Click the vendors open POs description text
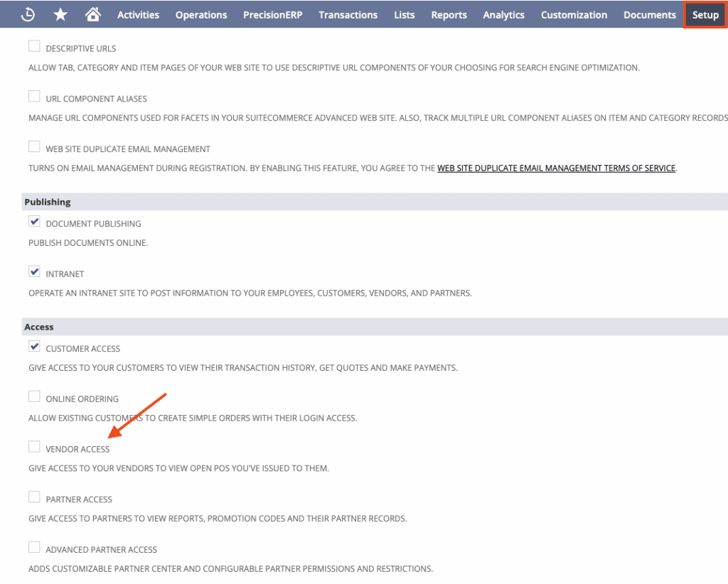Viewport: 728px width, 584px height. pyautogui.click(x=178, y=468)
